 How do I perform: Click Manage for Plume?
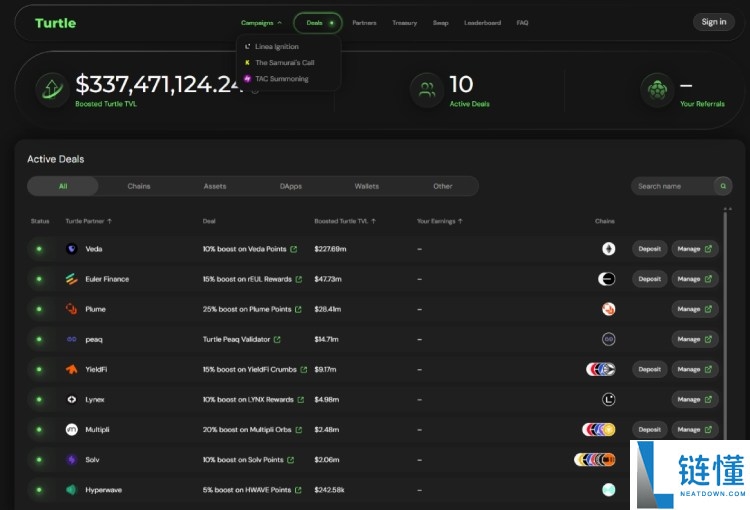695,309
